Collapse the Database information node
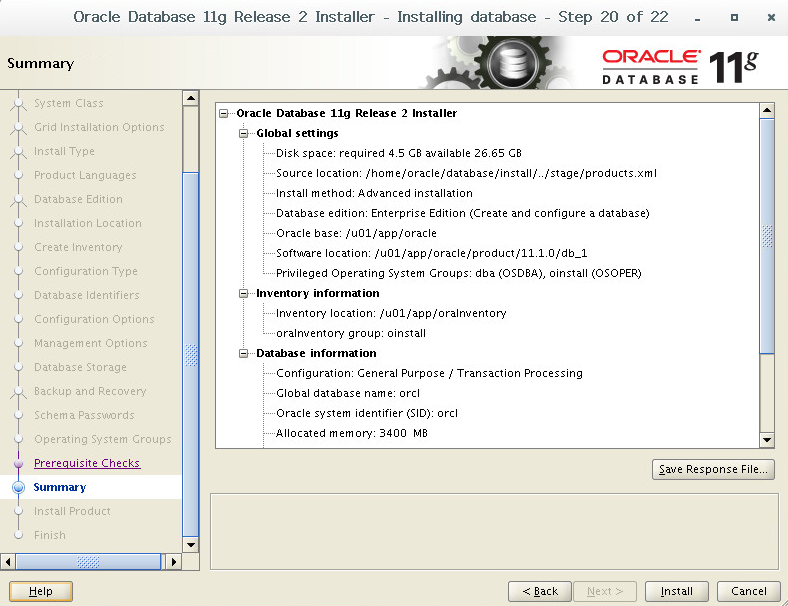This screenshot has height=606, width=788. coord(244,353)
